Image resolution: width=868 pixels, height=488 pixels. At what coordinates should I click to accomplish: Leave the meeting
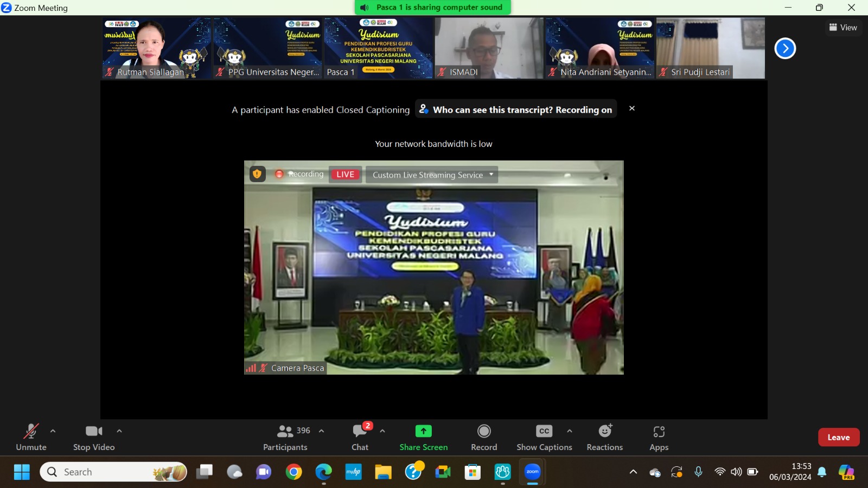pos(838,437)
